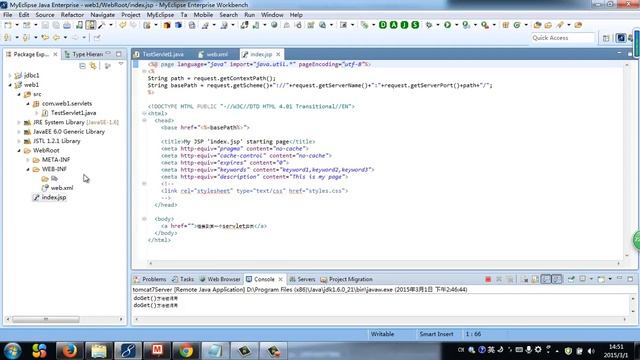Open the dropdown arrow next to Debug icon
This screenshot has width=640, height=360.
(438, 25)
